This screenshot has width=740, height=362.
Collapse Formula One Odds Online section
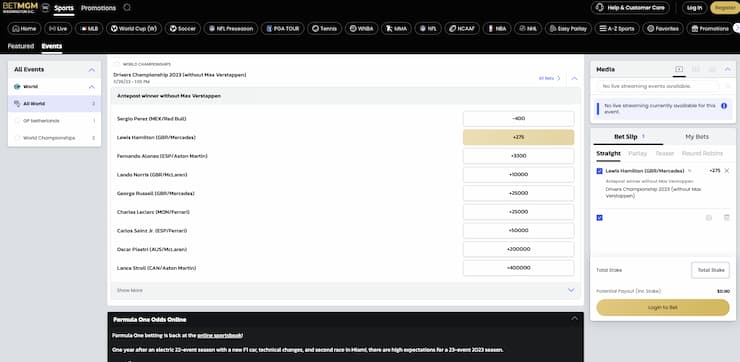pos(574,319)
